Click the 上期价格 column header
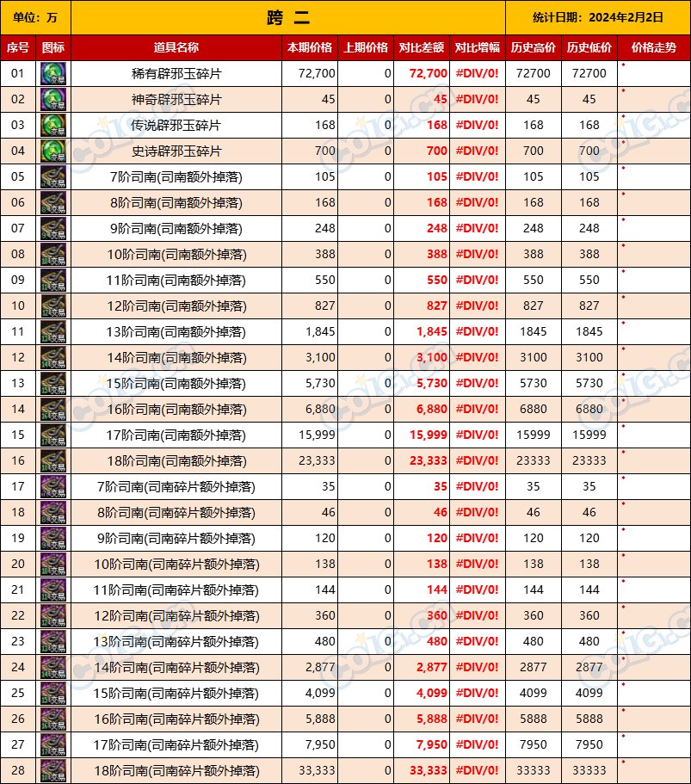691x784 pixels. tap(366, 47)
